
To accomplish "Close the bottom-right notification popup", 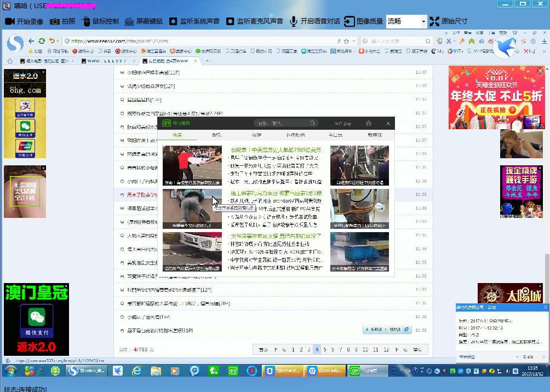I will [546, 308].
